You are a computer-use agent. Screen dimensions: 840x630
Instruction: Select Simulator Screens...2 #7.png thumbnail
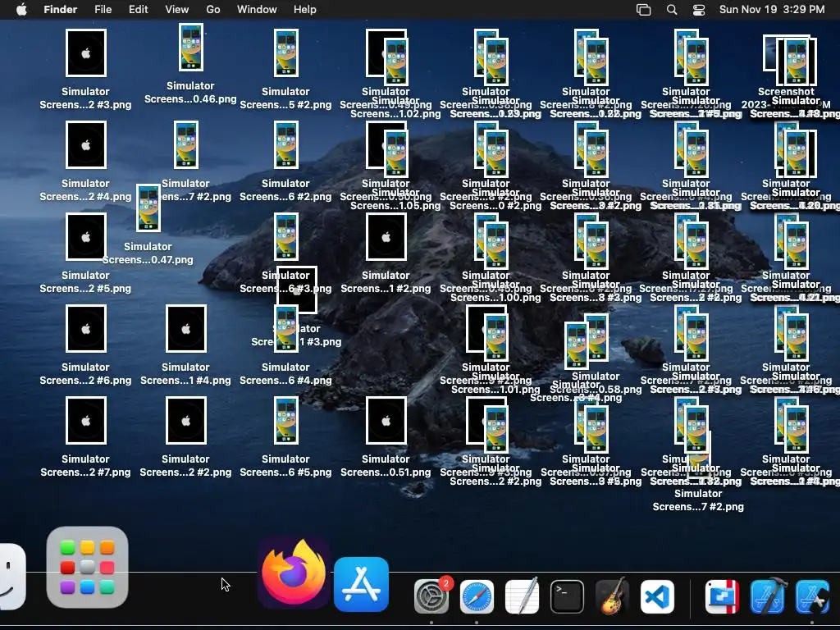point(85,421)
